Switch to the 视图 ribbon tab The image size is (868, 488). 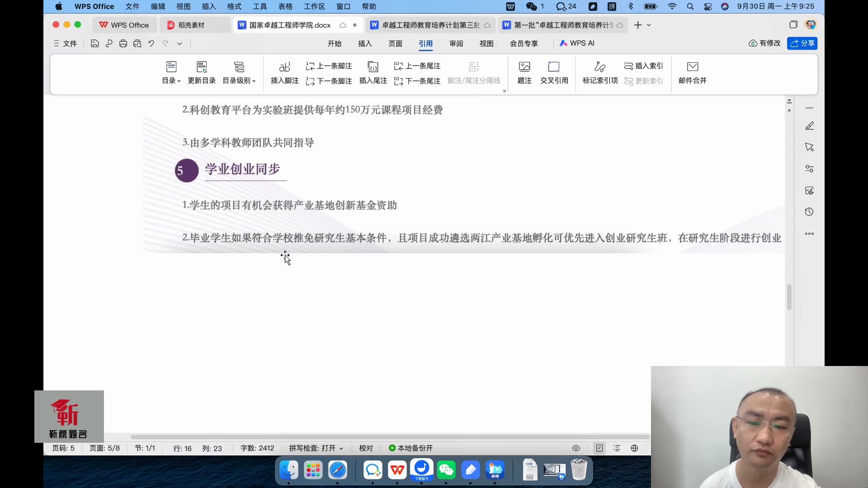(x=486, y=43)
